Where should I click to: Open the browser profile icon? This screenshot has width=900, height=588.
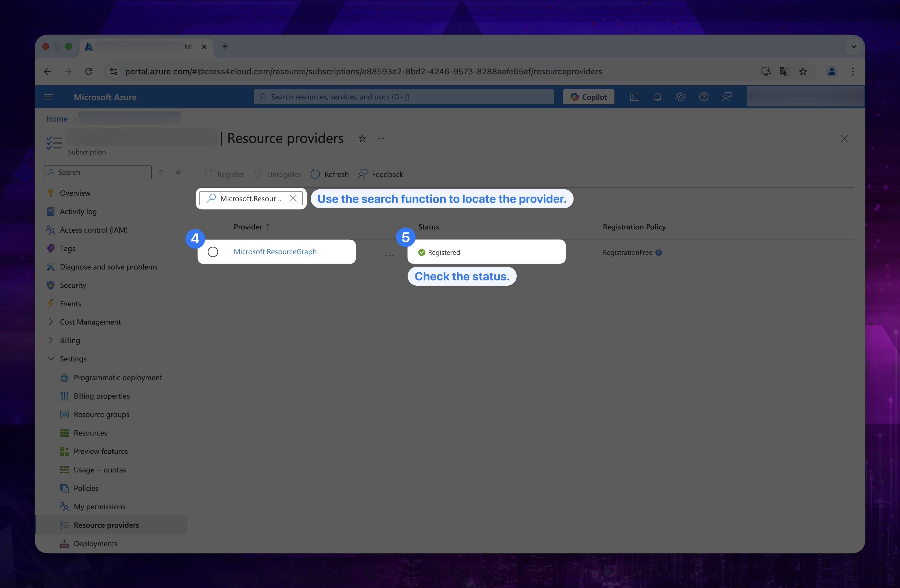point(832,71)
